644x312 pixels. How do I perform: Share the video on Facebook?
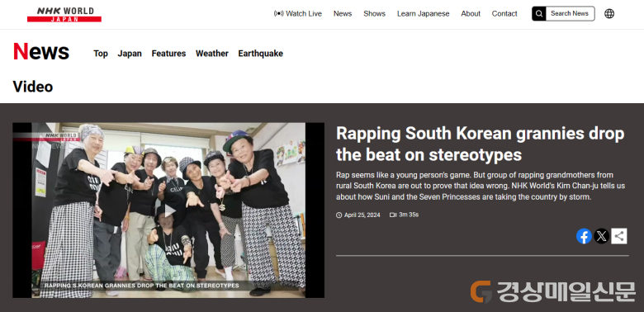pyautogui.click(x=584, y=236)
